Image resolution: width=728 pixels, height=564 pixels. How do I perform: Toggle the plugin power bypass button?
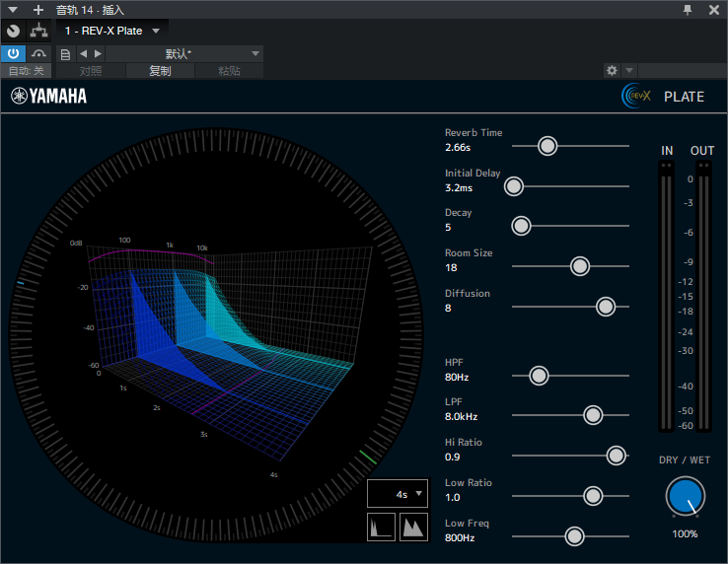coord(13,54)
